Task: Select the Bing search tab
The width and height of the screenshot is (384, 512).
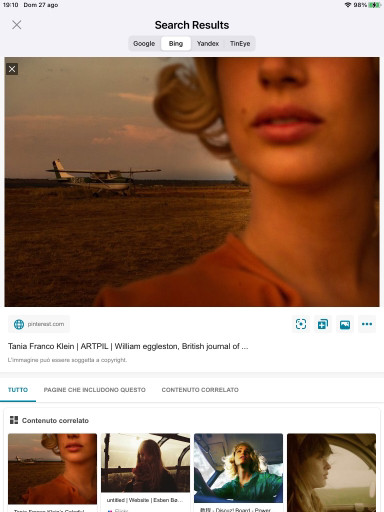Action: pos(176,44)
